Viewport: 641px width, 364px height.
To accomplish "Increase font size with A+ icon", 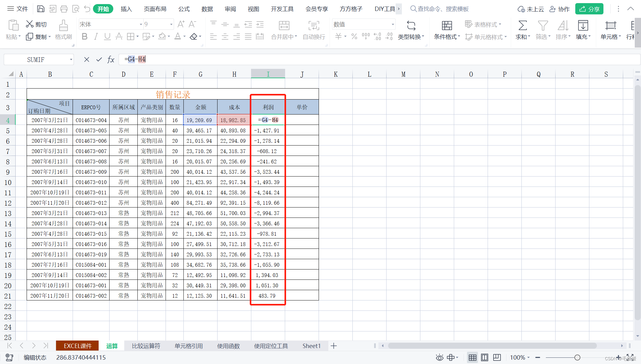I will [181, 24].
